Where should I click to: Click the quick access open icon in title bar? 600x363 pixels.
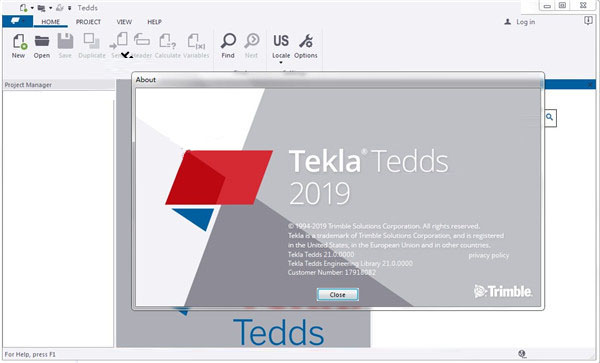click(x=41, y=8)
